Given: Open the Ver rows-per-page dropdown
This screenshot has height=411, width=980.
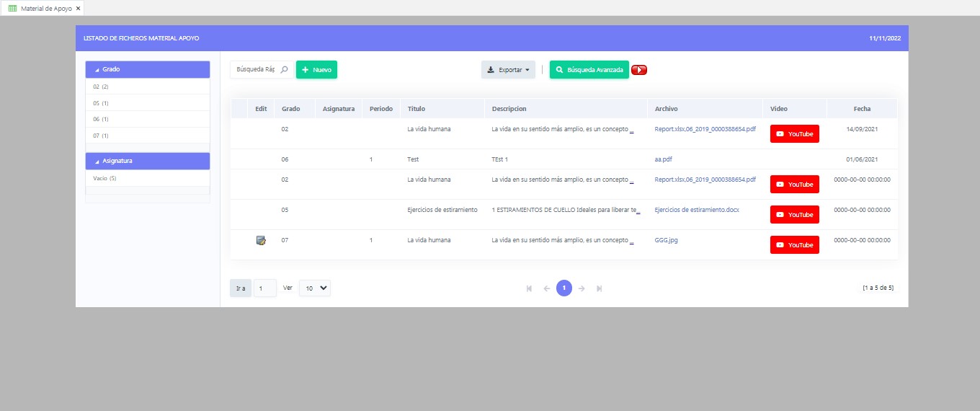Looking at the screenshot, I should (315, 288).
